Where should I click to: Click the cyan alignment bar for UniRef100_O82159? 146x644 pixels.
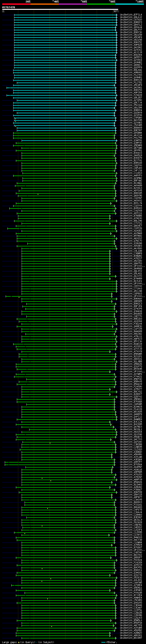65,35
